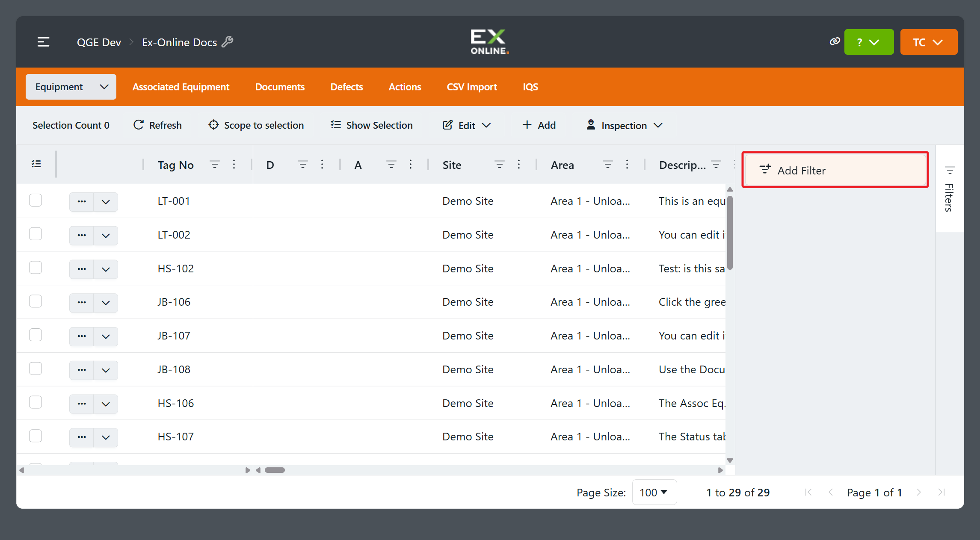Viewport: 980px width, 540px height.
Task: Click the Add Filter button
Action: pyautogui.click(x=835, y=170)
